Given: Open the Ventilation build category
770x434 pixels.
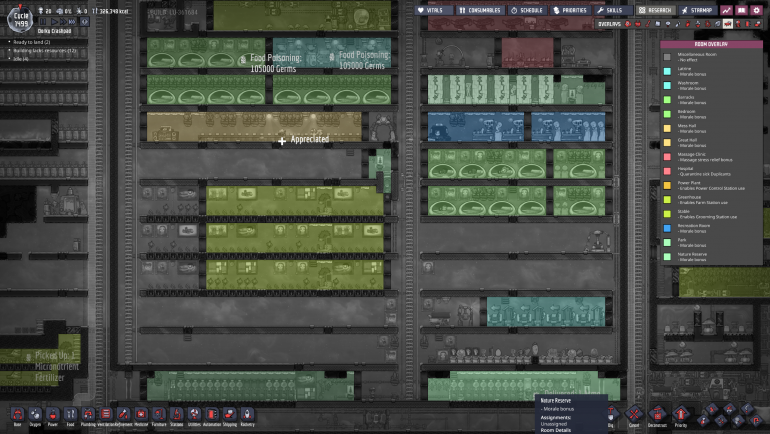Looking at the screenshot, I should click(x=106, y=415).
